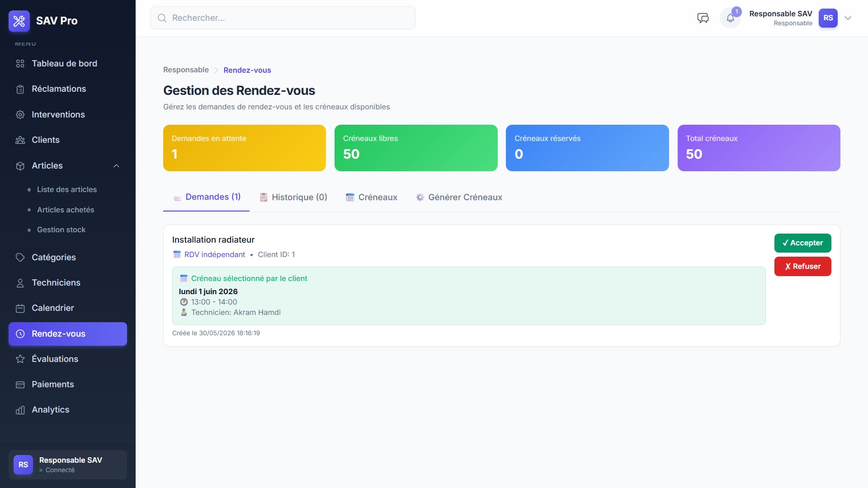868x488 pixels.
Task: Expand the user profile dropdown chevron
Action: (x=848, y=18)
